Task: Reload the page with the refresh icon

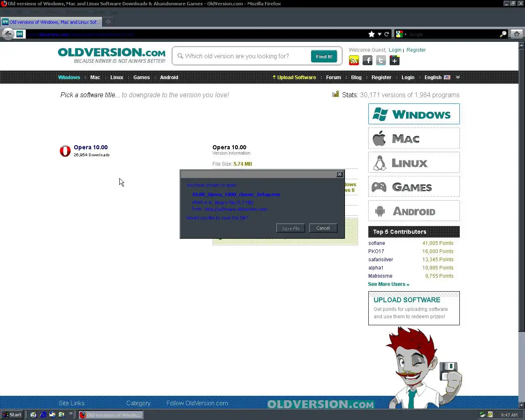Action: pos(386,34)
